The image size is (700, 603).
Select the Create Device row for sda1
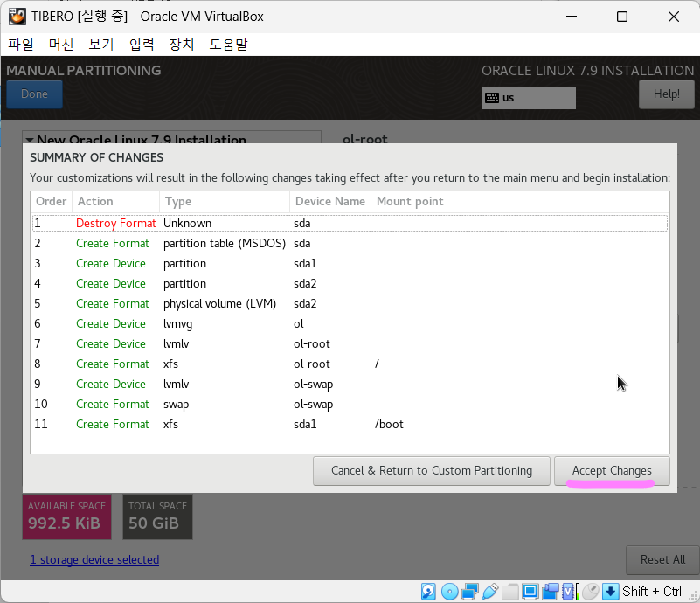(350, 263)
